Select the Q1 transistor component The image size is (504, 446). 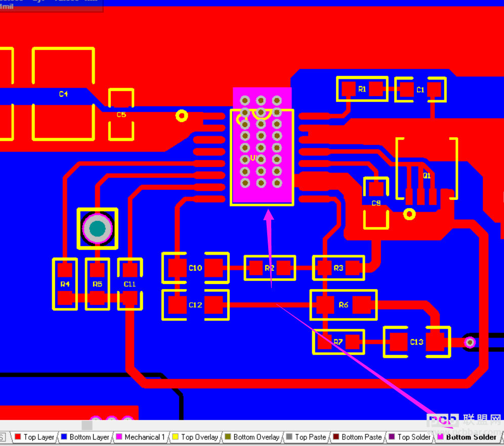tap(427, 169)
